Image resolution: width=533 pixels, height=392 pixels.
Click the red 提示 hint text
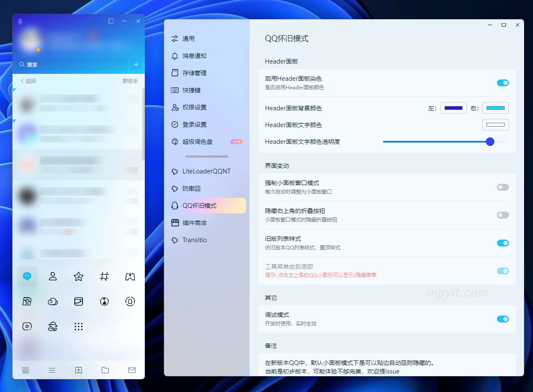[321, 275]
